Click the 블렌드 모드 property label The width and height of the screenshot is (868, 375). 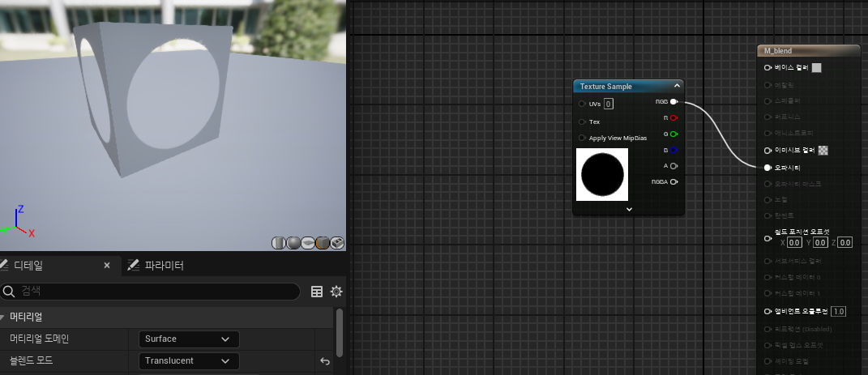pyautogui.click(x=31, y=360)
